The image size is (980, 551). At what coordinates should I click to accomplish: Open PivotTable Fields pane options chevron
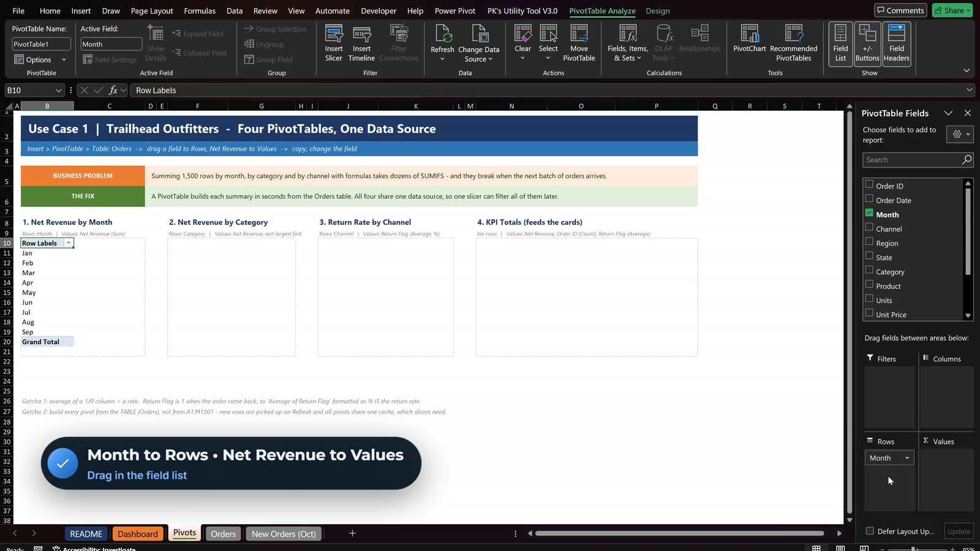pyautogui.click(x=948, y=113)
